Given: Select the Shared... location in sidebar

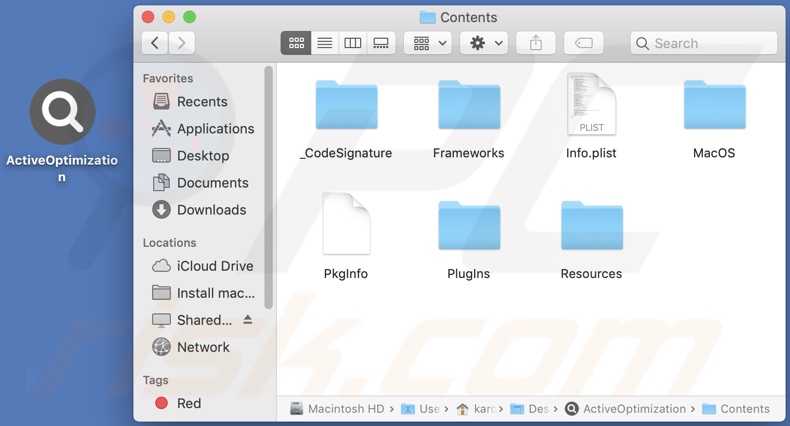Looking at the screenshot, I should pos(192,320).
